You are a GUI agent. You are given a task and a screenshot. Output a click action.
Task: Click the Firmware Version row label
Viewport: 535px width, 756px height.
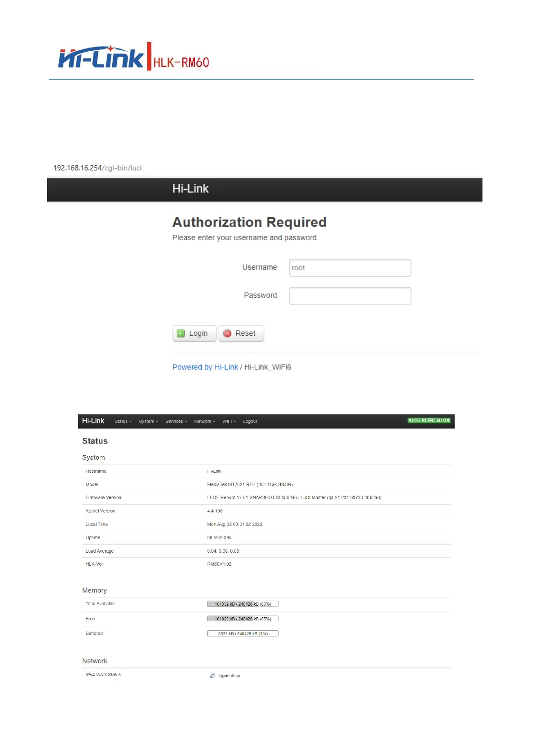click(x=103, y=498)
